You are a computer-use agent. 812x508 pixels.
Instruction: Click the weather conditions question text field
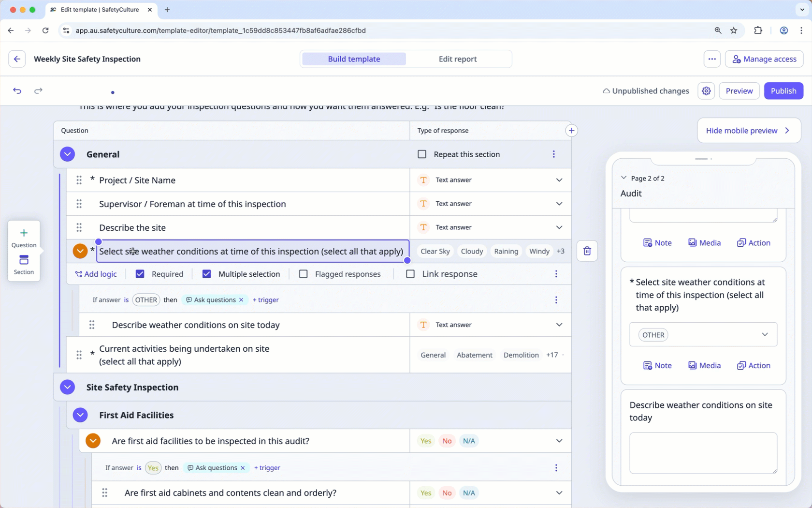253,251
